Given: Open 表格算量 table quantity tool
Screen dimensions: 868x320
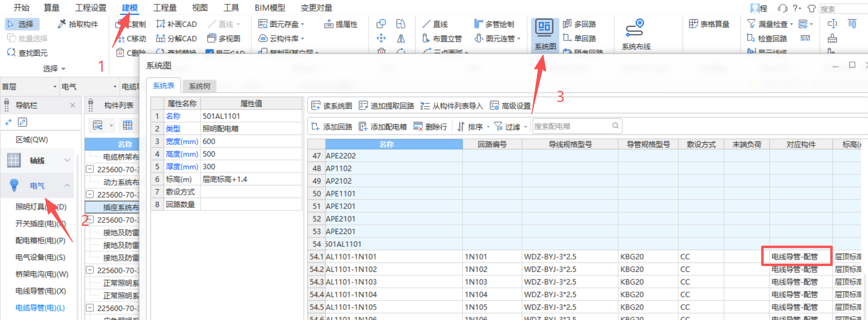Looking at the screenshot, I should (709, 24).
